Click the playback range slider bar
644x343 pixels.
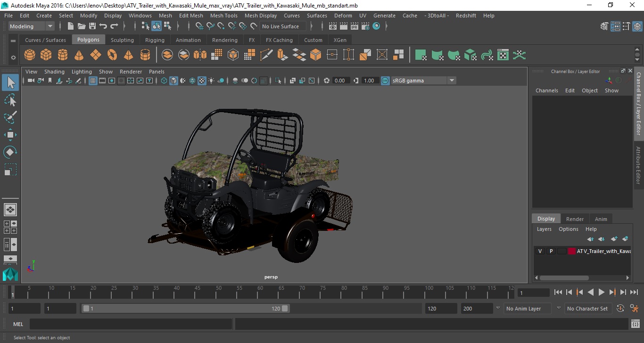[185, 308]
